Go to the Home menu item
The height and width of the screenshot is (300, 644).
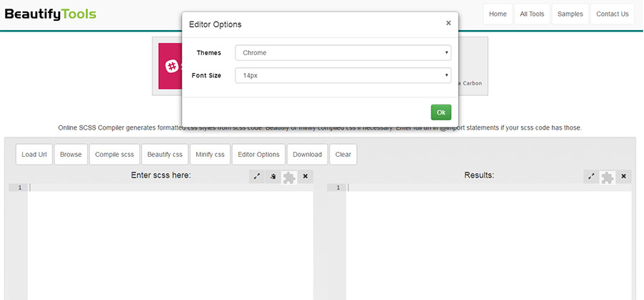(498, 14)
